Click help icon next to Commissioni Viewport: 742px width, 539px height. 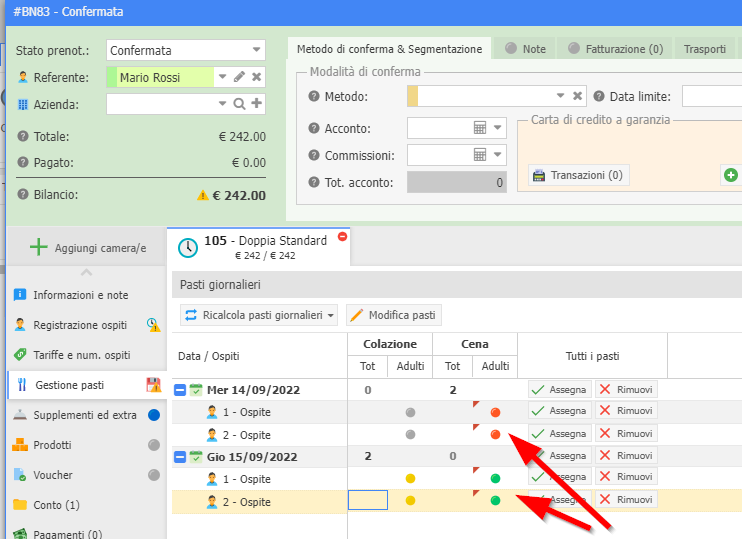314,155
